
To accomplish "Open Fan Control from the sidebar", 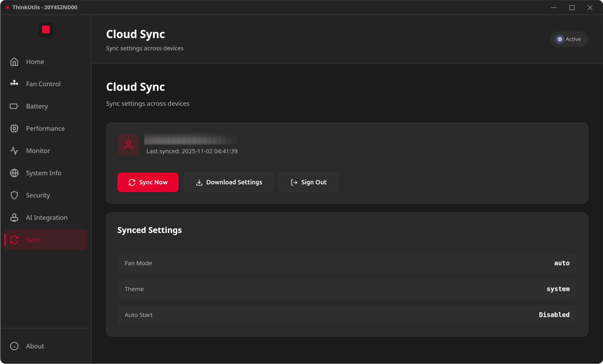I will click(14, 84).
